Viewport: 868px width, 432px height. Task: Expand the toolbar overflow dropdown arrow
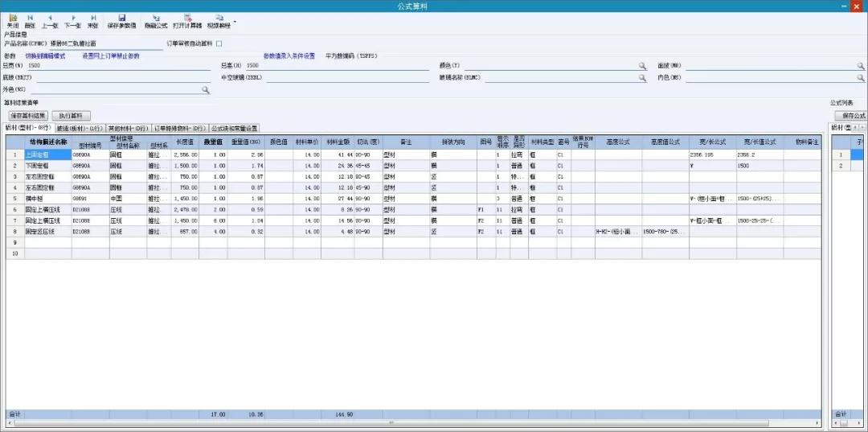235,23
